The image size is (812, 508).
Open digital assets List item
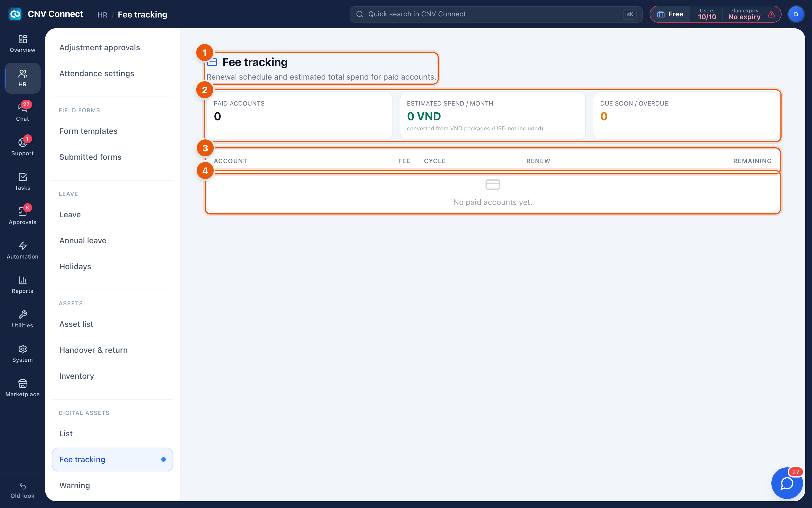tap(112, 433)
